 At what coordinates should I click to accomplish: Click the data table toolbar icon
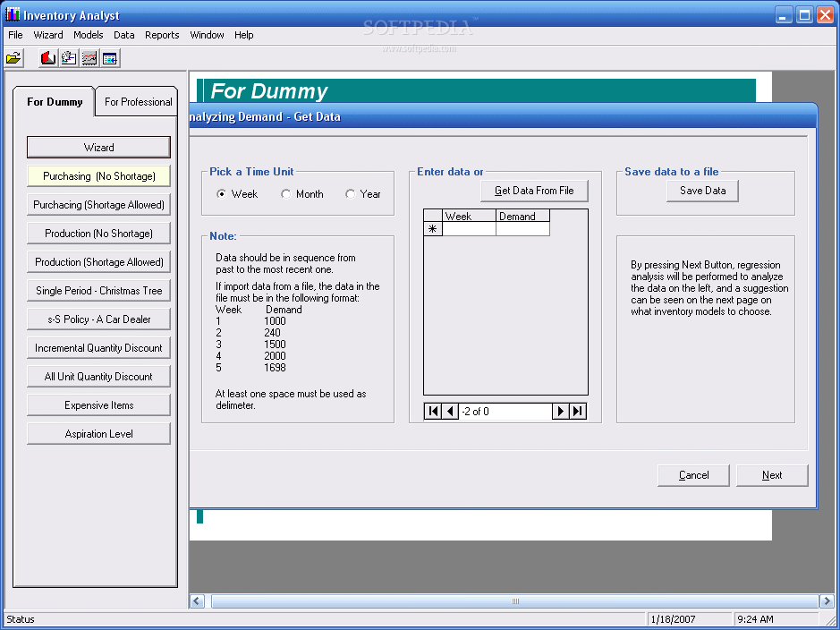tap(110, 58)
